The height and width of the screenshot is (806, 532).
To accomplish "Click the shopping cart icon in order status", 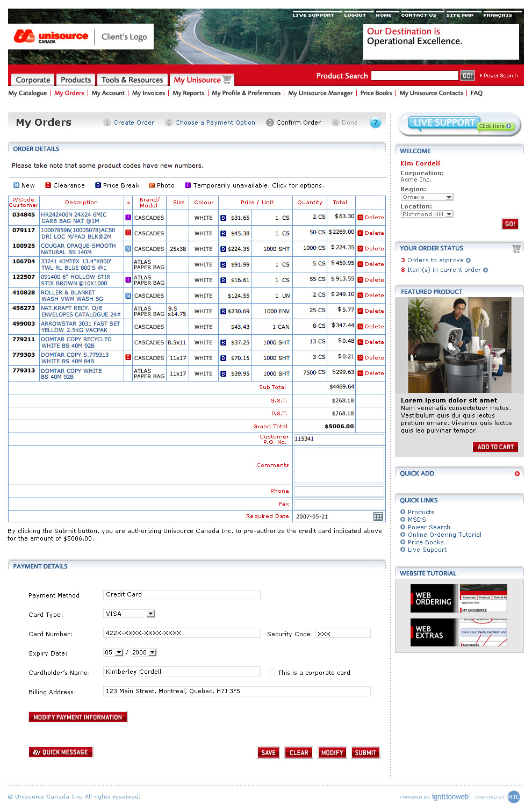I will click(516, 248).
